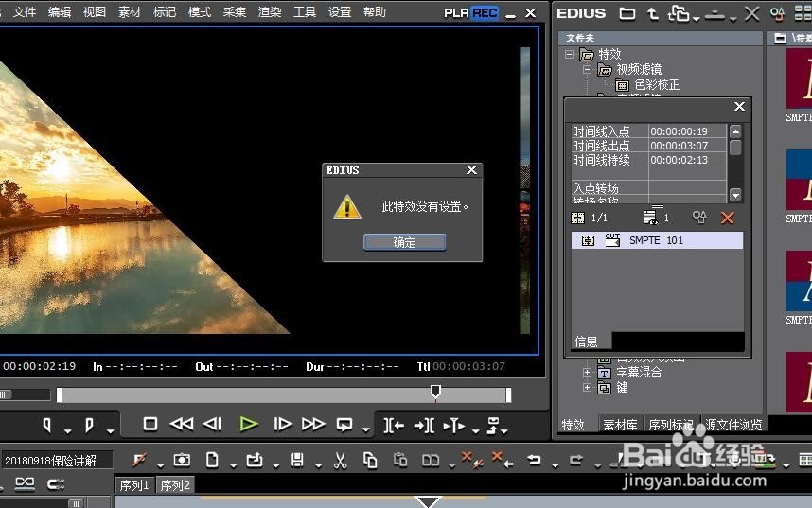Viewport: 812px width, 508px height.
Task: Switch to REC recorder mode
Action: (x=485, y=13)
